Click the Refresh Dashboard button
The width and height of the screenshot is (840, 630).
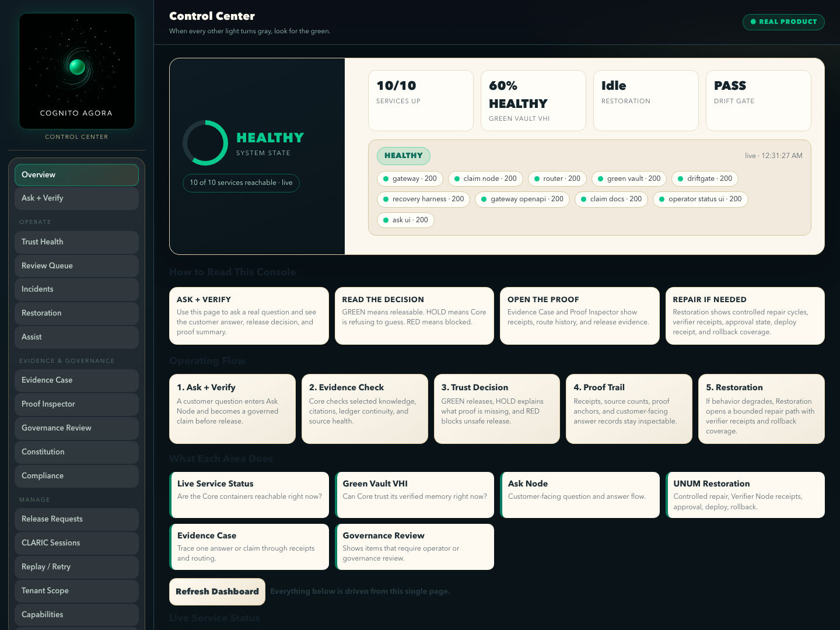pyautogui.click(x=217, y=591)
